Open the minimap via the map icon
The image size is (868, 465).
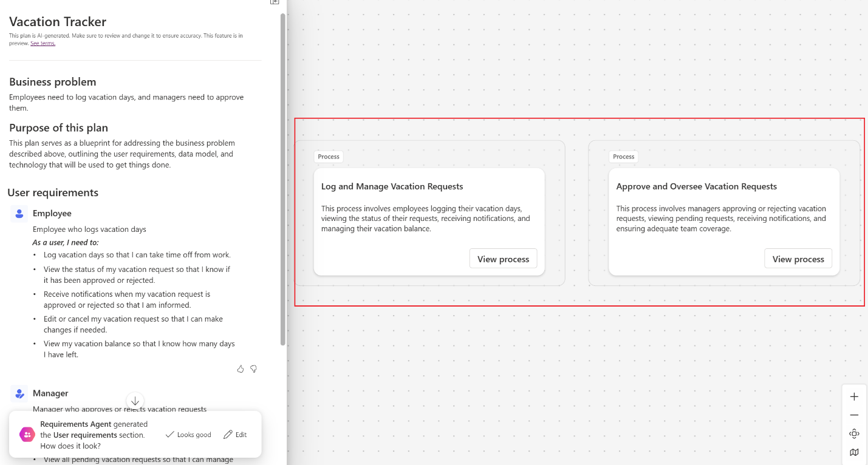[x=854, y=452]
